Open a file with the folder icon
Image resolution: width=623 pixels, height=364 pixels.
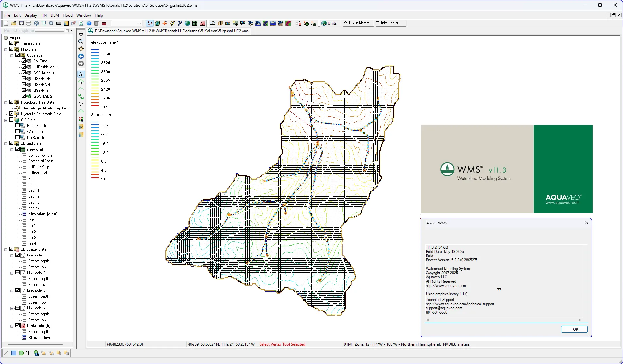coord(13,23)
